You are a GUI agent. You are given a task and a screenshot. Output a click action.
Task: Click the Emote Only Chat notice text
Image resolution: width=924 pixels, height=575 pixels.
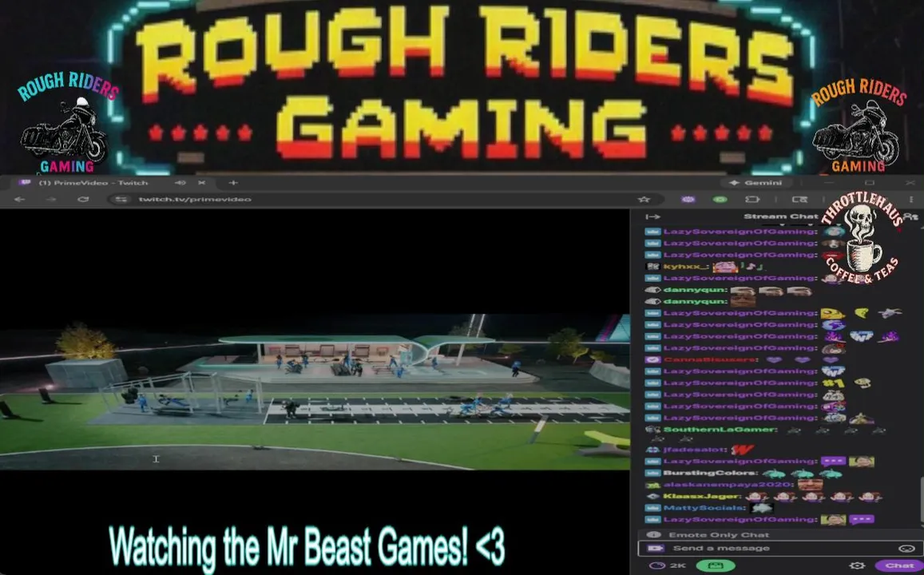click(x=719, y=535)
